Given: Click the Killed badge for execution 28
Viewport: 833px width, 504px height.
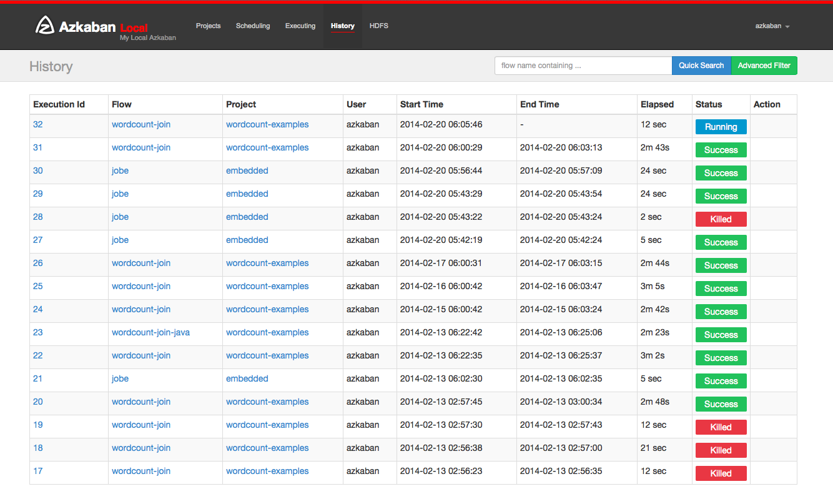Looking at the screenshot, I should coord(721,219).
